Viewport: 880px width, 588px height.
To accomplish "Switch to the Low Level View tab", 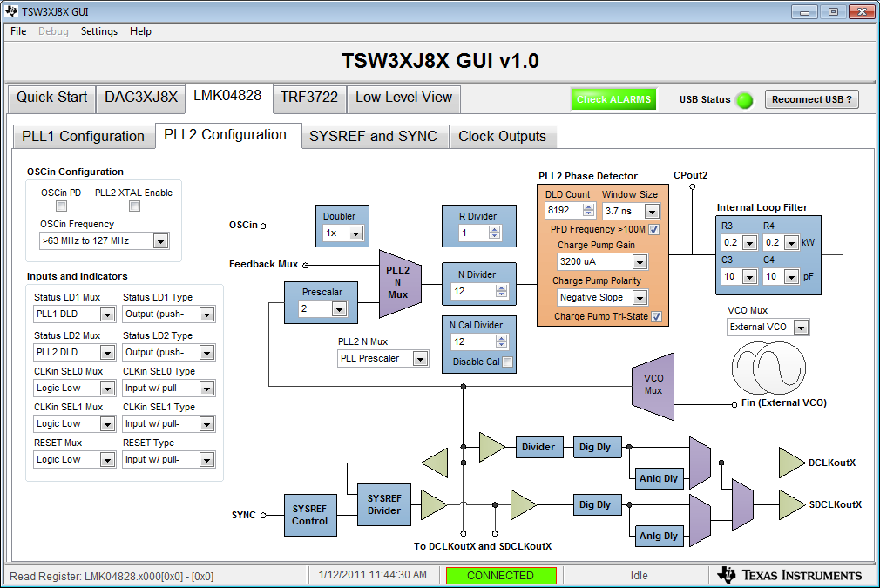I will tap(403, 98).
